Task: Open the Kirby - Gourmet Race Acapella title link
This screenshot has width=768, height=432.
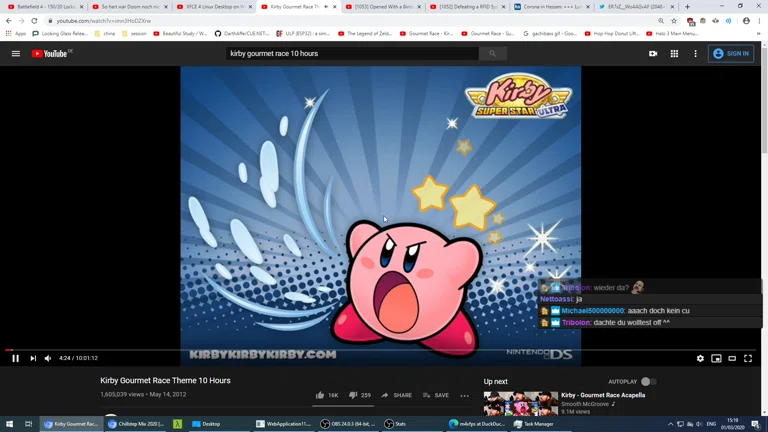Action: (603, 395)
